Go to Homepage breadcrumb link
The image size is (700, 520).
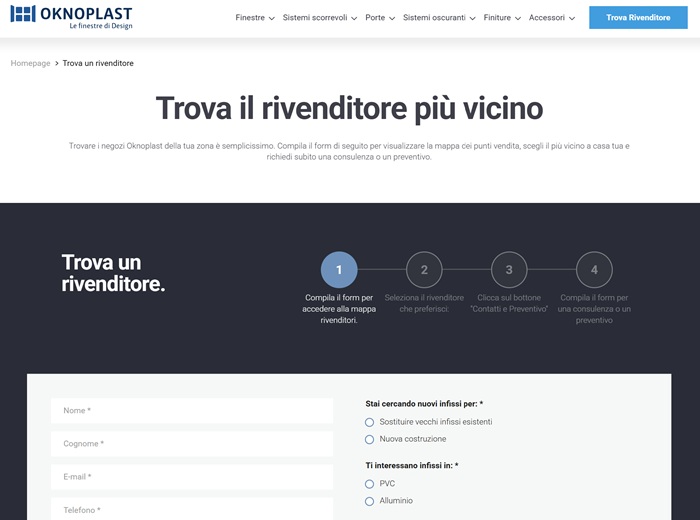[x=30, y=63]
